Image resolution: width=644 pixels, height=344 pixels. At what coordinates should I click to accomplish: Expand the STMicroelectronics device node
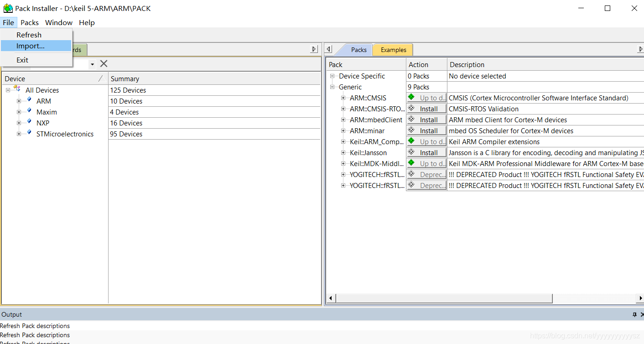click(19, 134)
